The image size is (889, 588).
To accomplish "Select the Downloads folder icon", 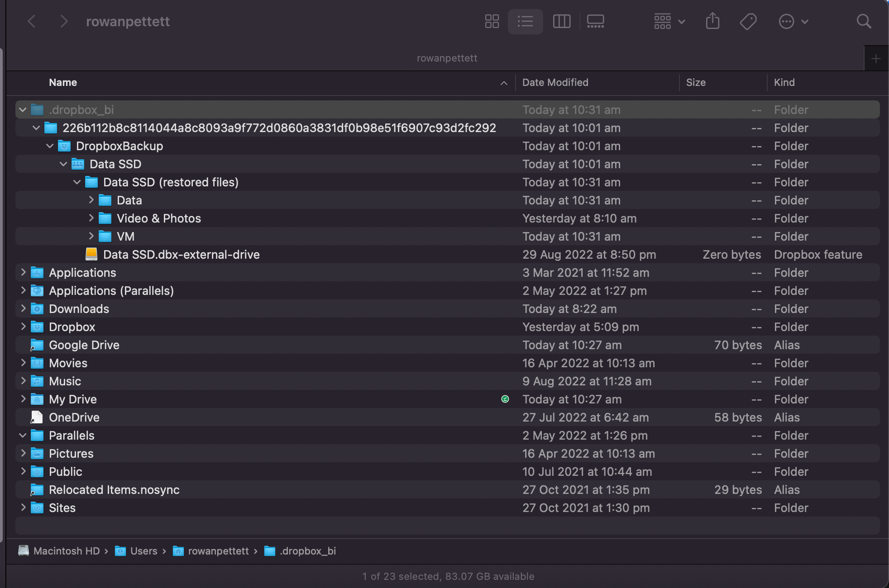I will 37,309.
